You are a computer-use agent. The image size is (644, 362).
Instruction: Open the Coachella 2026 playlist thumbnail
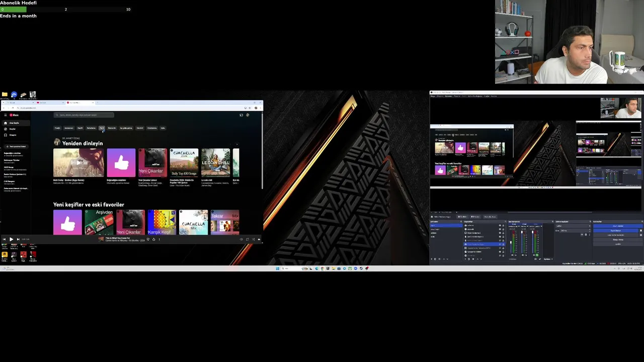click(184, 163)
